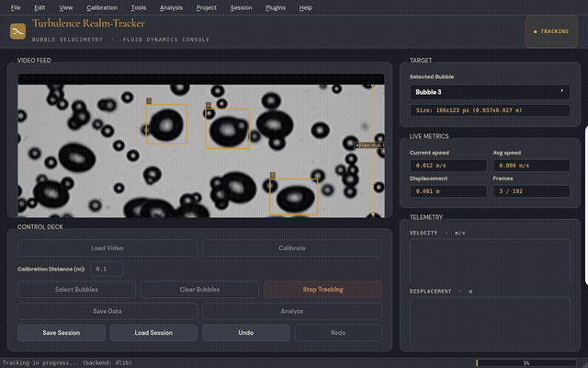Image resolution: width=588 pixels, height=368 pixels.
Task: Open the Analysis menu
Action: [171, 7]
